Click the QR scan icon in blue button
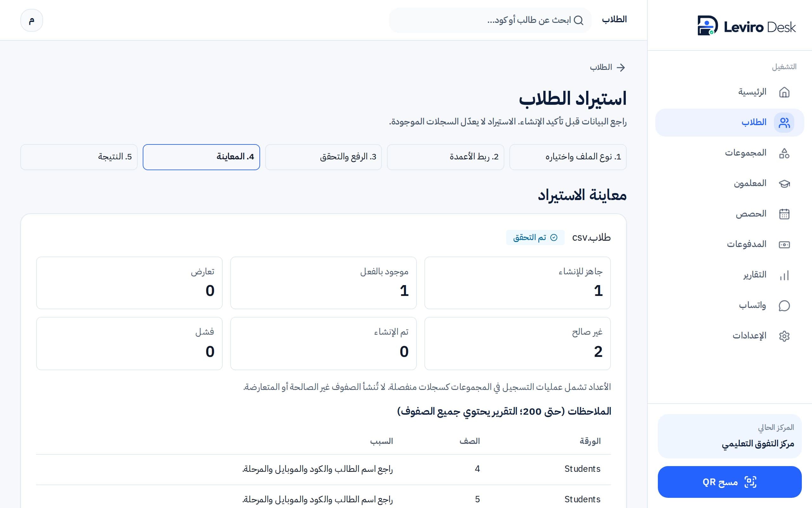 [x=750, y=482]
